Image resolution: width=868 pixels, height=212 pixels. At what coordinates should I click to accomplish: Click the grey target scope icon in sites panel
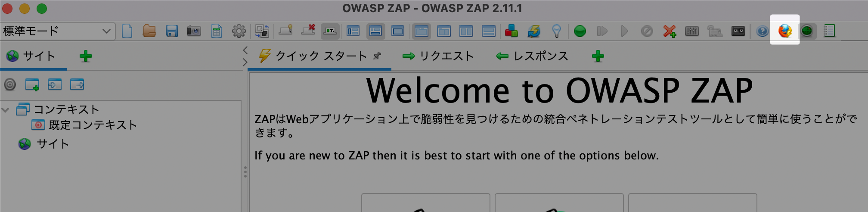pyautogui.click(x=10, y=84)
